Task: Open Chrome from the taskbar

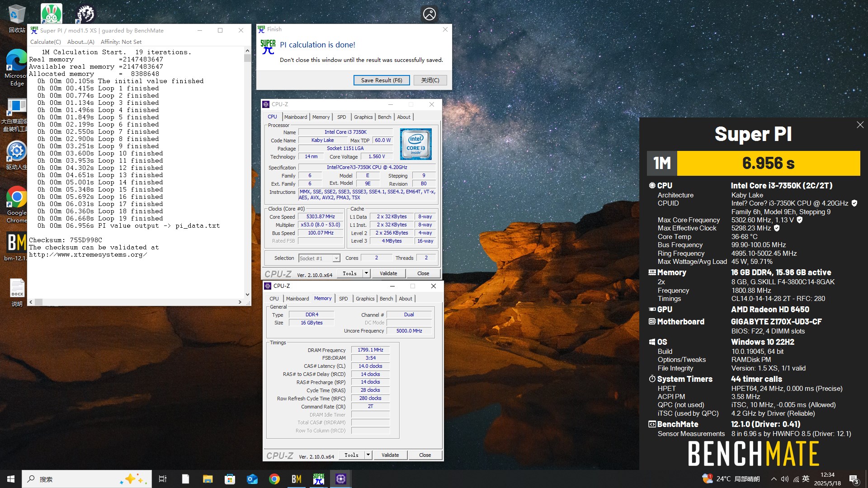Action: tap(274, 479)
